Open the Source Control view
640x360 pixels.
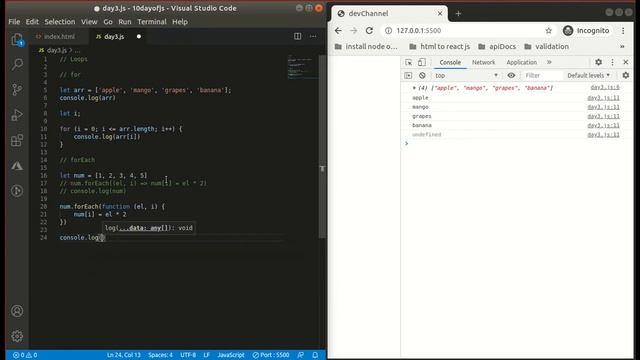17,89
